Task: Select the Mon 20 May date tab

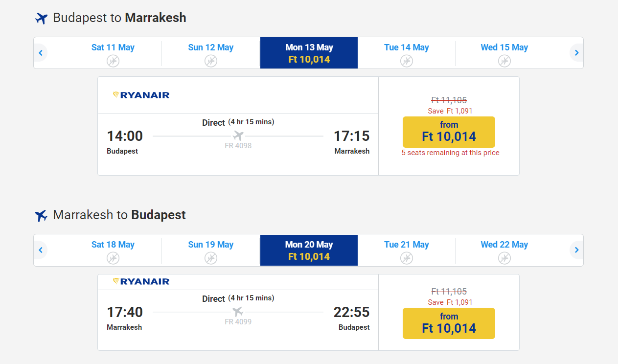Action: (309, 250)
